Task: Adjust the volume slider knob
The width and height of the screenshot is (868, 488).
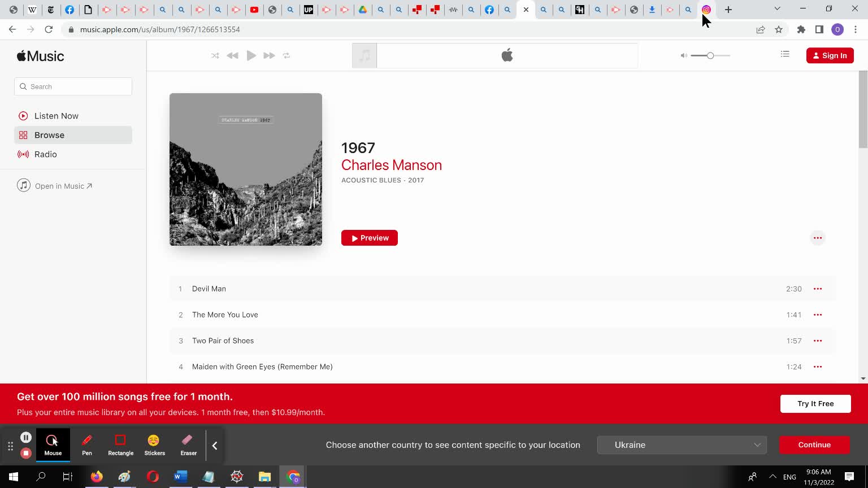Action: click(x=710, y=55)
